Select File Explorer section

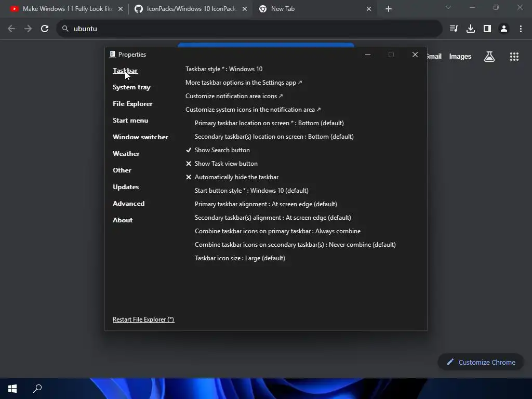[x=132, y=104]
